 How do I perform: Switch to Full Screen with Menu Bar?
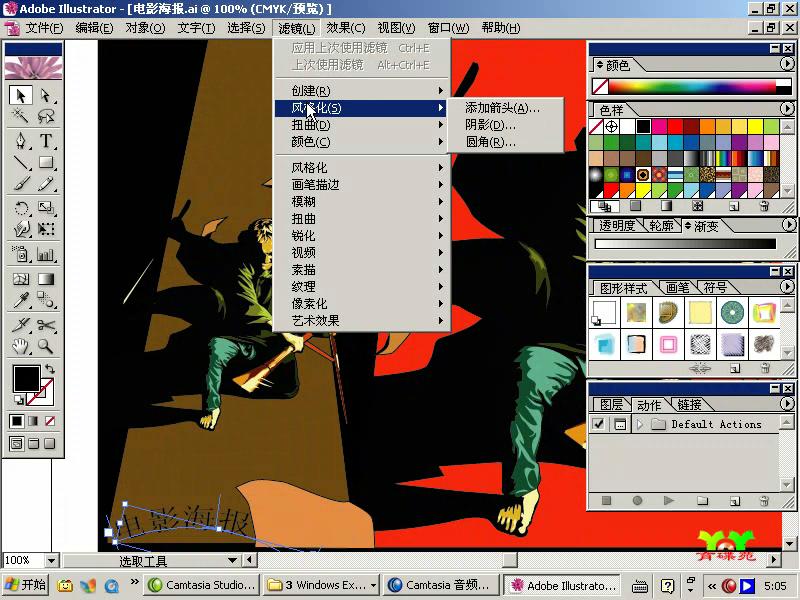point(33,443)
